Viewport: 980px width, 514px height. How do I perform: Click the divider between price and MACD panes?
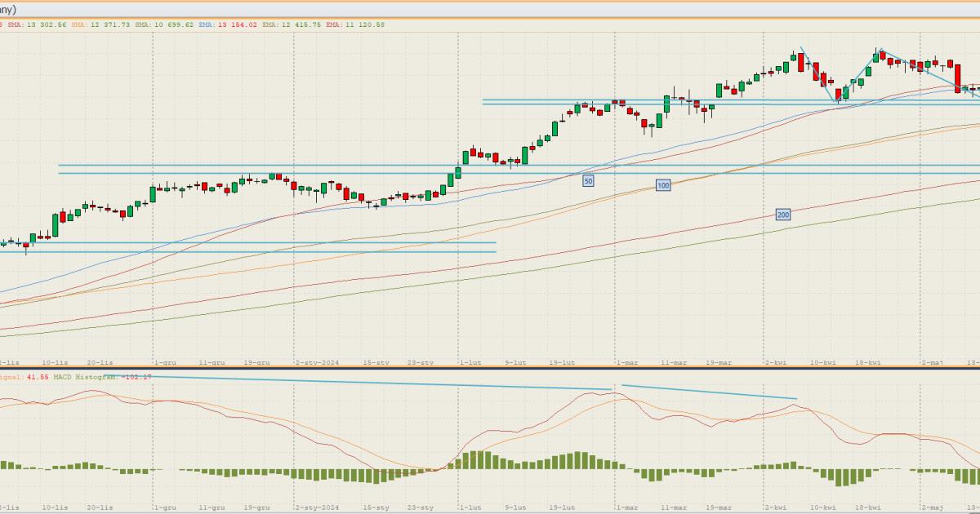point(490,368)
